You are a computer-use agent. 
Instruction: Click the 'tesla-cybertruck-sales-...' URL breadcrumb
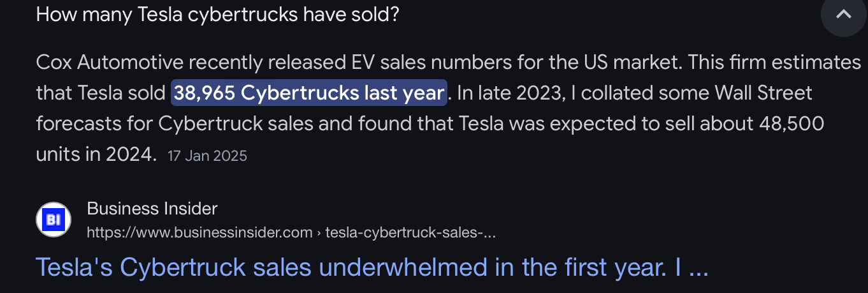pos(410,232)
